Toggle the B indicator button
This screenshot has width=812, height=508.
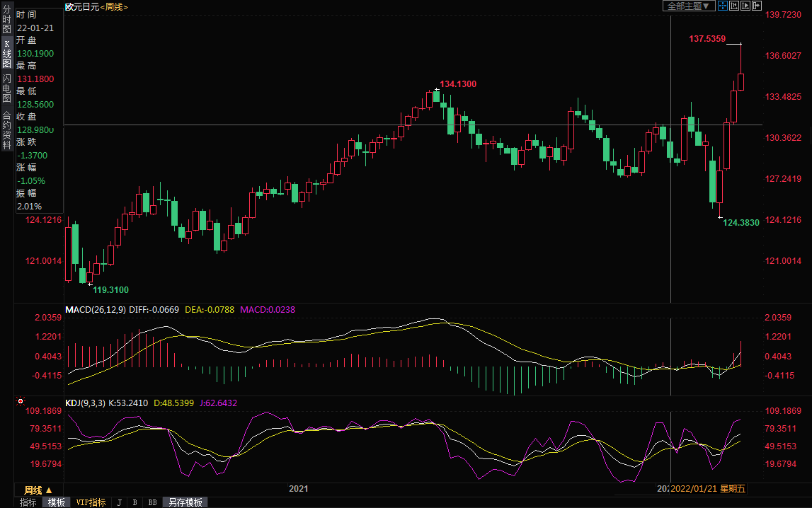135,502
